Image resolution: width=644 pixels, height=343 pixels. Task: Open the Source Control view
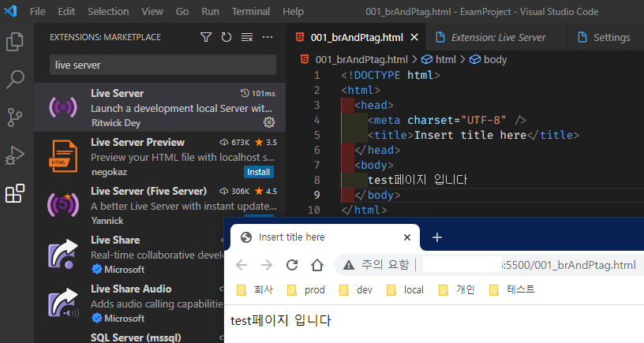(15, 117)
